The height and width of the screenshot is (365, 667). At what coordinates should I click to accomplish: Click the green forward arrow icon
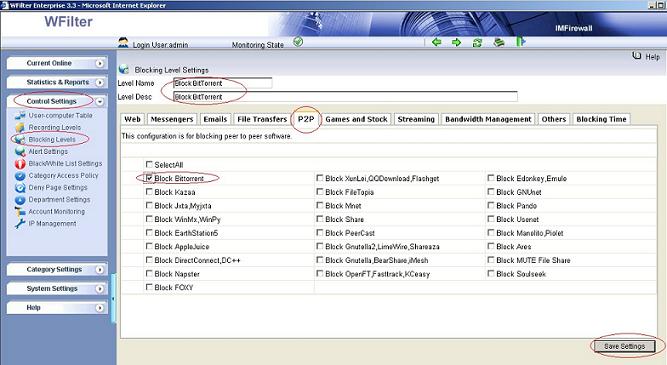456,42
